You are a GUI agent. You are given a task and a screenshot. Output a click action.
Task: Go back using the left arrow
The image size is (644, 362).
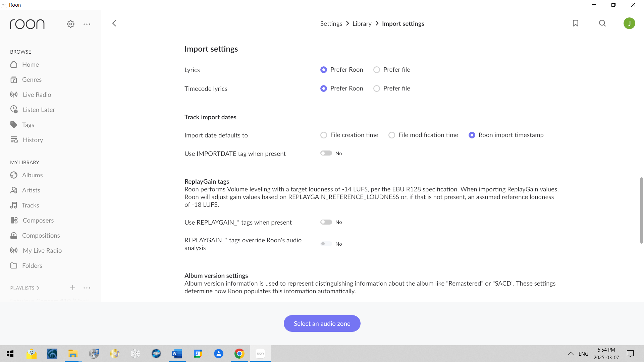click(114, 23)
